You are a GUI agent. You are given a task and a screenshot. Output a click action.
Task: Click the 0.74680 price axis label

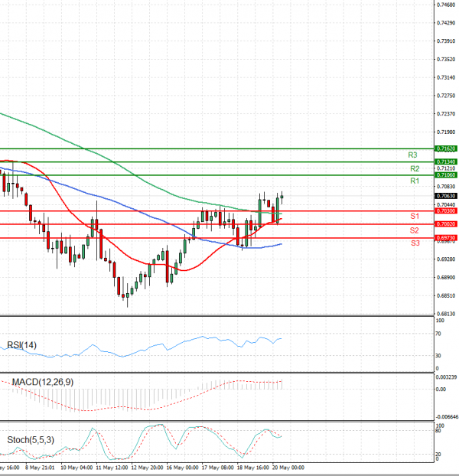446,5
